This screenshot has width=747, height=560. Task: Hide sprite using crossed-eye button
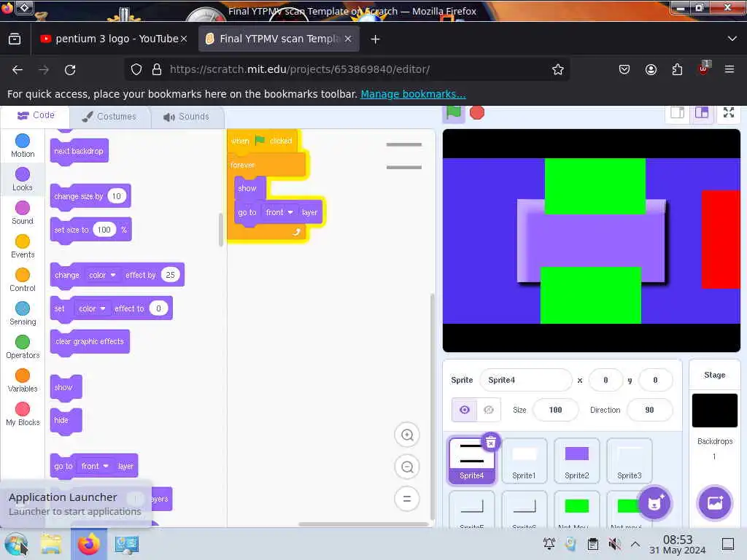coord(489,410)
